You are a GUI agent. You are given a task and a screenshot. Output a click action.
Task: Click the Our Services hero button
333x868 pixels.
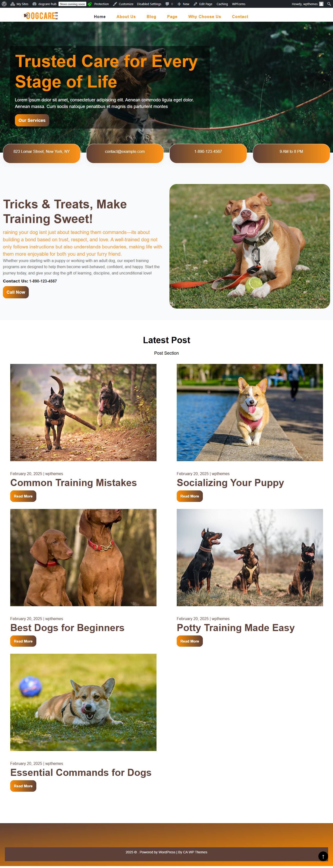pyautogui.click(x=32, y=120)
